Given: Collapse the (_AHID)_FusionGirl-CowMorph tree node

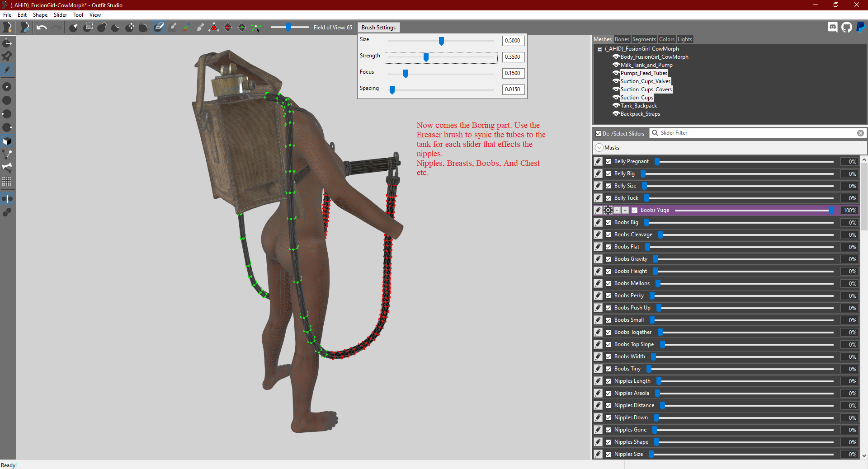Looking at the screenshot, I should 599,49.
